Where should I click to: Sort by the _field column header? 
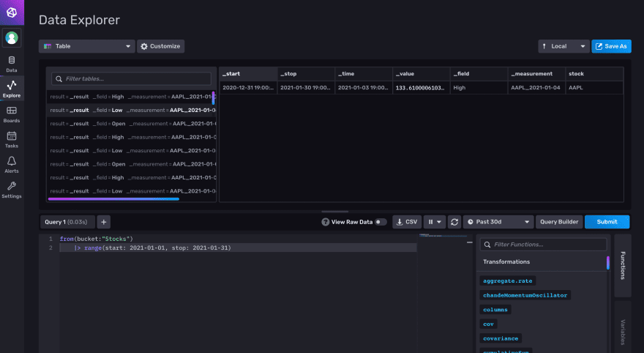click(x=479, y=74)
